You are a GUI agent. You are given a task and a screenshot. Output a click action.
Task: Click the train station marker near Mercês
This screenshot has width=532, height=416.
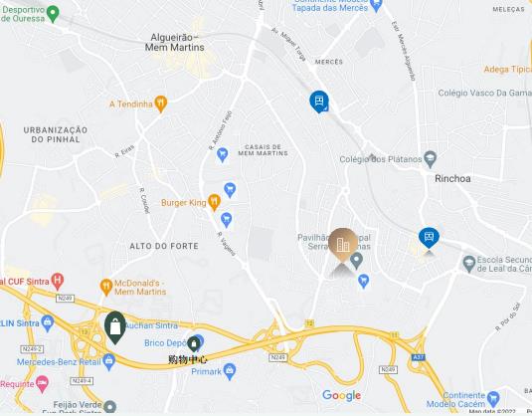coord(319,102)
